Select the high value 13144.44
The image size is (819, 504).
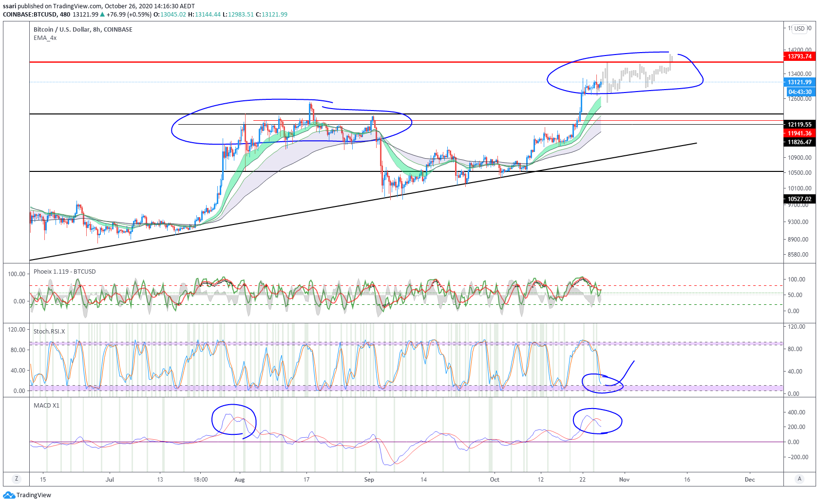(x=208, y=15)
